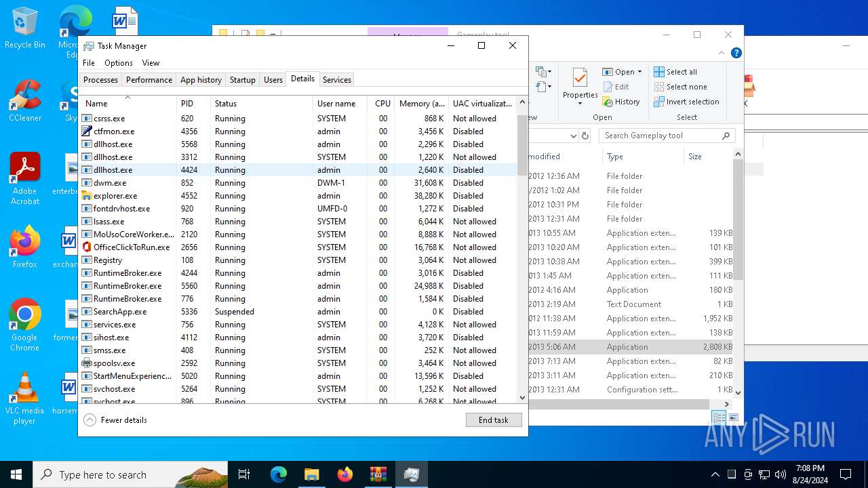Screen dimensions: 868x488
Task: Open Recycle Bin desktop icon
Action: [x=25, y=28]
